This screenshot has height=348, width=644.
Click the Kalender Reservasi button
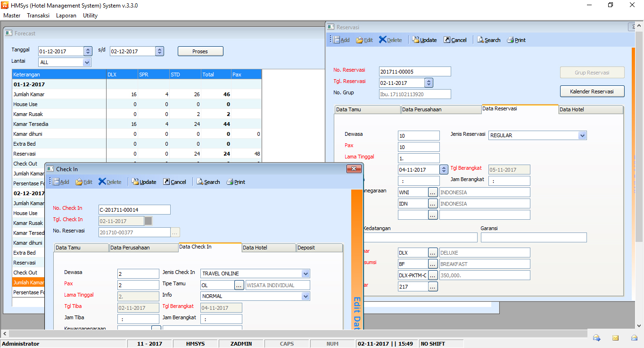[592, 91]
